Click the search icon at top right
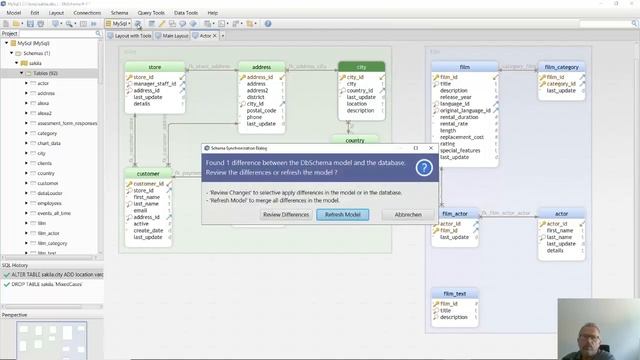Image resolution: width=640 pixels, height=360 pixels. [634, 24]
